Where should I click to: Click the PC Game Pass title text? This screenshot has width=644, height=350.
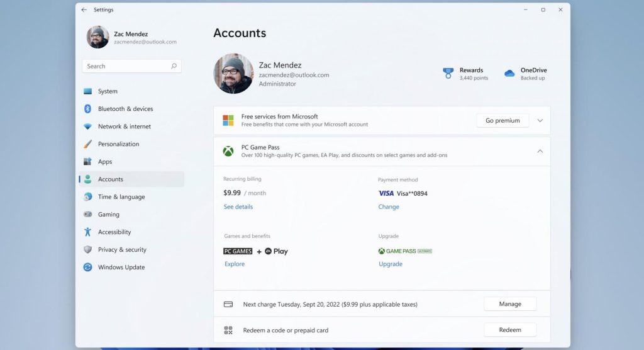click(x=260, y=147)
